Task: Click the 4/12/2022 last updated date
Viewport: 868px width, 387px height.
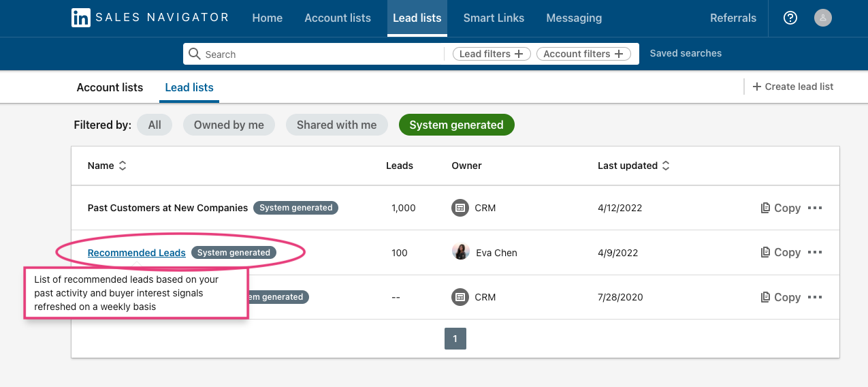Action: click(620, 208)
